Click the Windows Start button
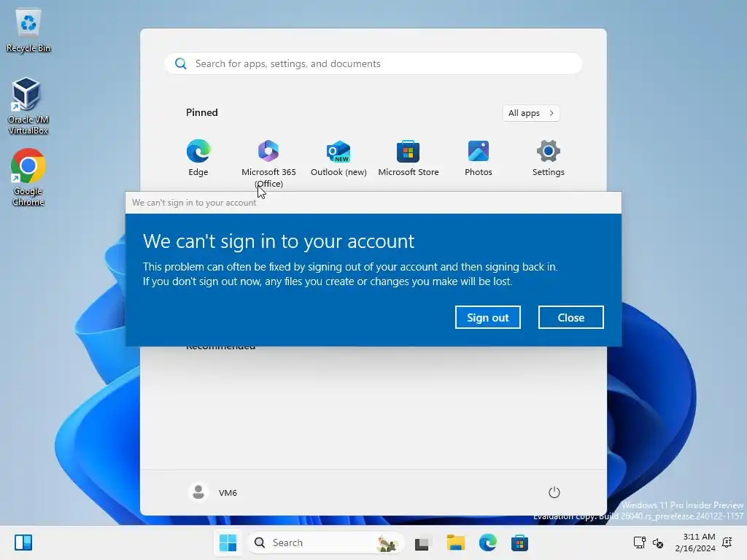The height and width of the screenshot is (560, 747). [x=228, y=542]
